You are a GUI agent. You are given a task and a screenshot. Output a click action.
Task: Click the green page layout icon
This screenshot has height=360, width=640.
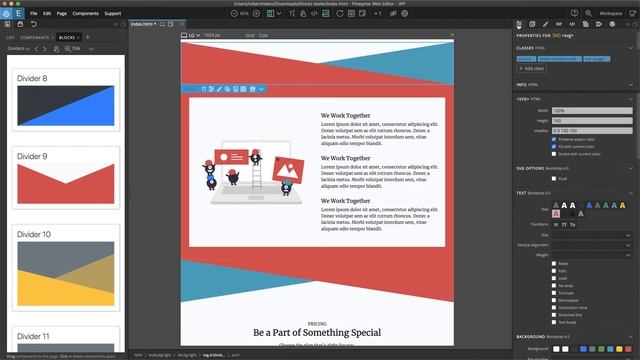[270, 13]
